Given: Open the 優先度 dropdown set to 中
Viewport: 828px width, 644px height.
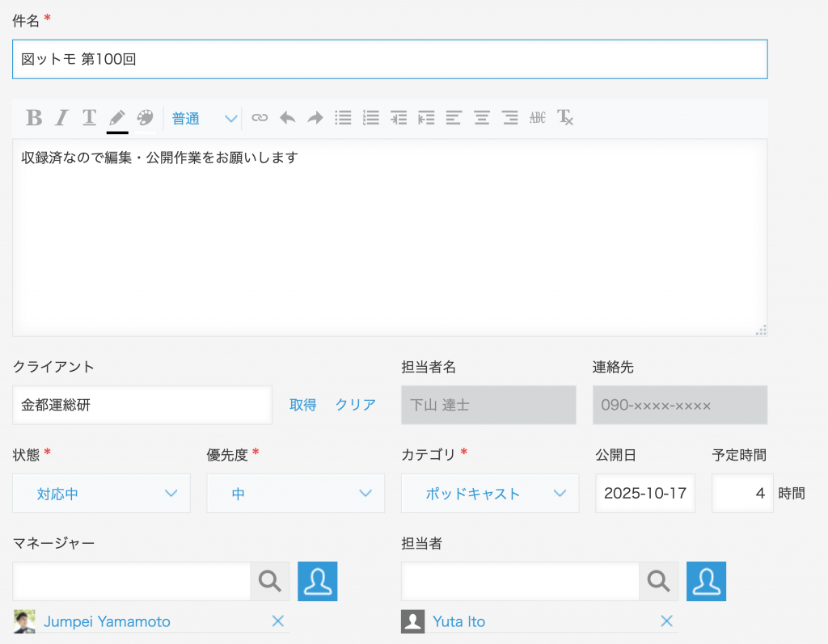Looking at the screenshot, I should (x=295, y=494).
